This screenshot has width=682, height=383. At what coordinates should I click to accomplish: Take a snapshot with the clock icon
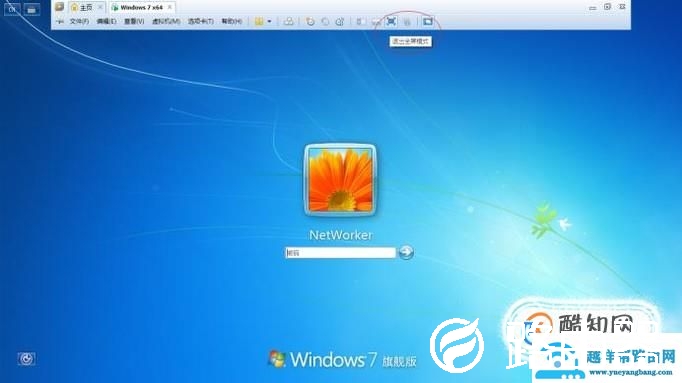coord(310,21)
